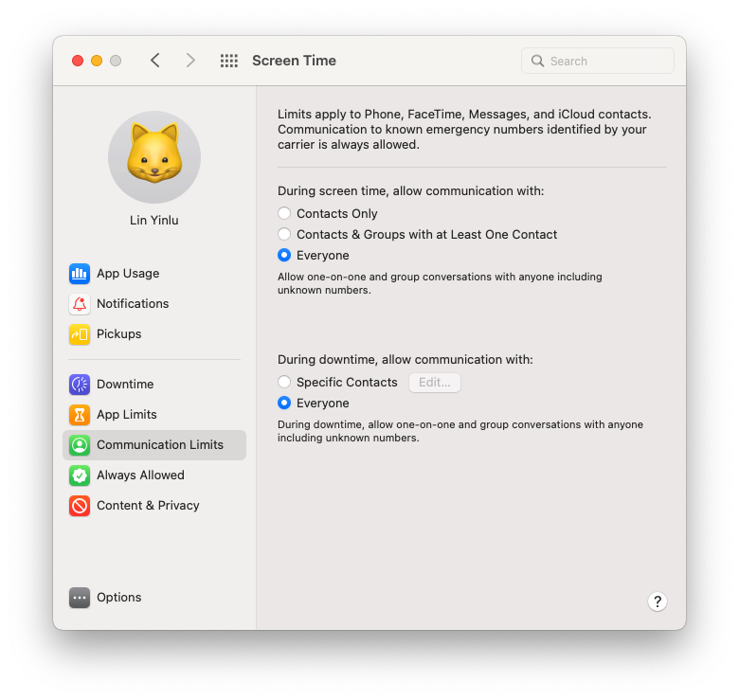Click the Content & Privacy restriction icon
This screenshot has width=739, height=700.
(80, 506)
